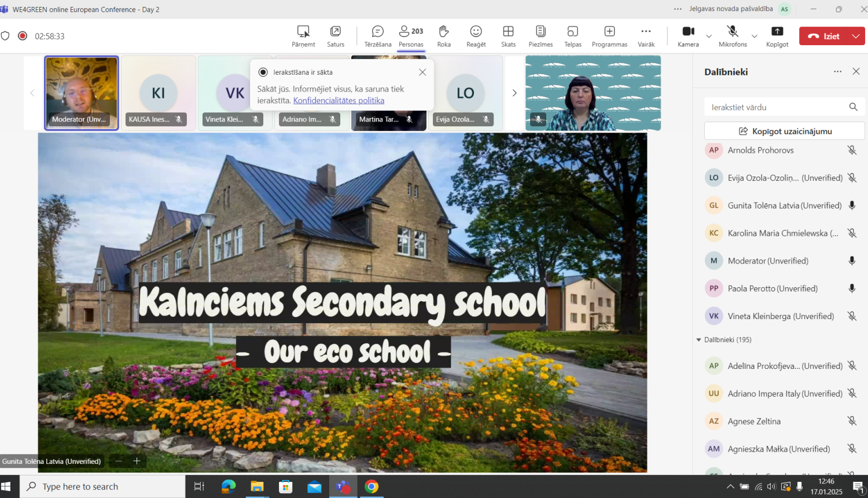Image resolution: width=868 pixels, height=498 pixels.
Task: Open the Tērzēšana chat panel
Action: pyautogui.click(x=377, y=36)
